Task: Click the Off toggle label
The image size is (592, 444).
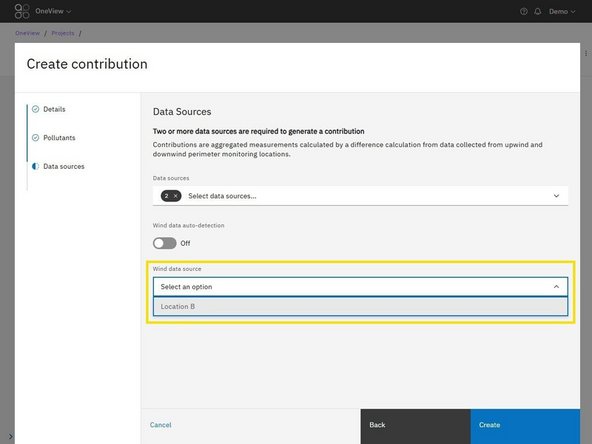Action: pos(185,244)
